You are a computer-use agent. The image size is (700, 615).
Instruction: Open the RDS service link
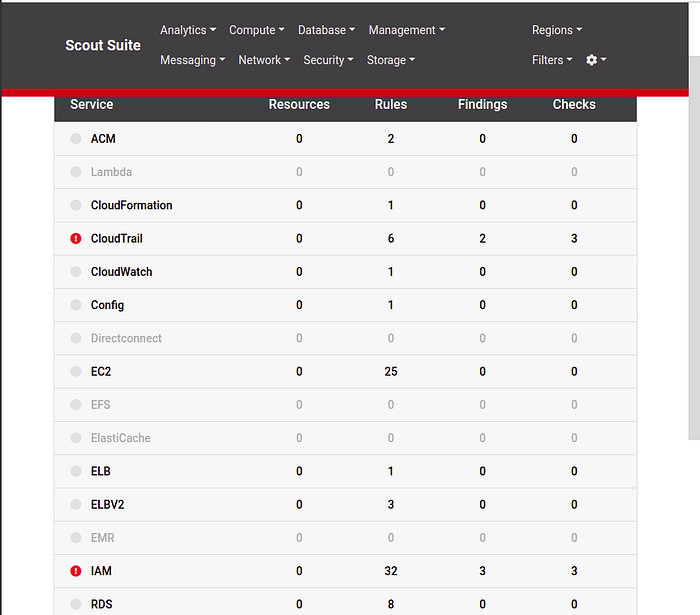(x=102, y=604)
